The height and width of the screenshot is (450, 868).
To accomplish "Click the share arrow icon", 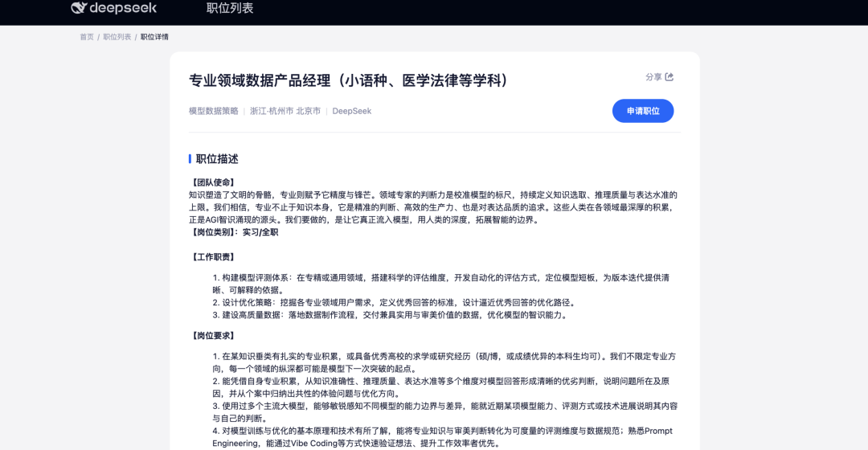I will (669, 77).
